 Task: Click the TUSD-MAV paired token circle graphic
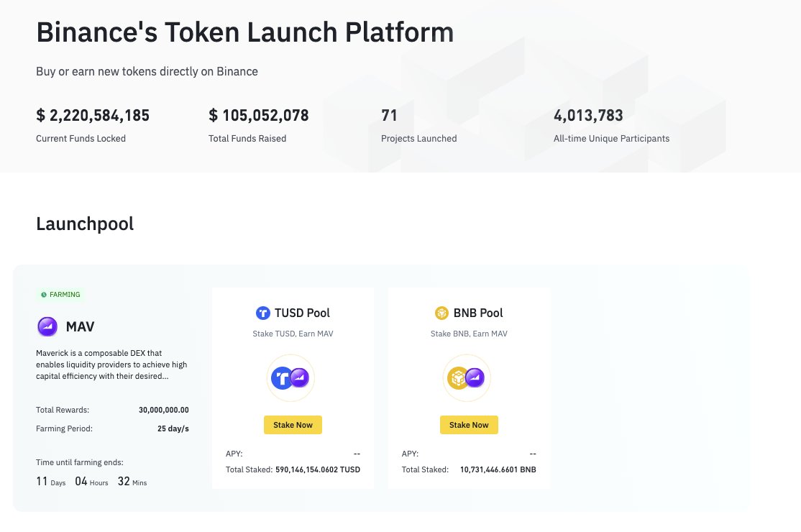click(x=290, y=378)
